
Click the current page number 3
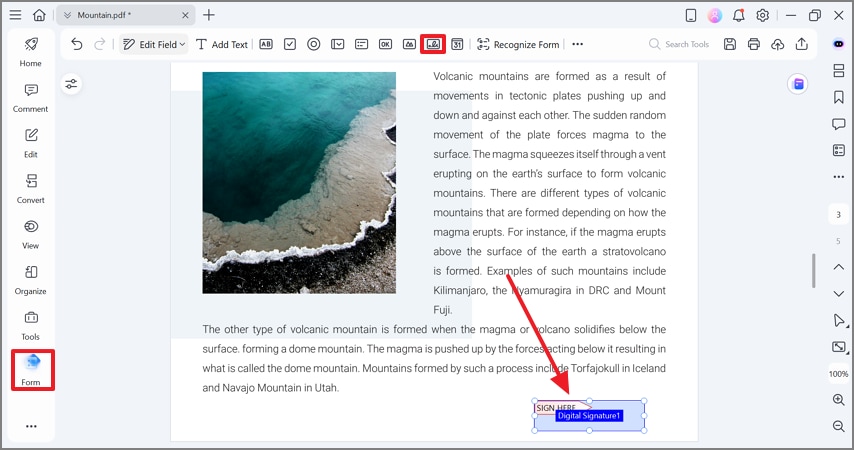coord(839,215)
